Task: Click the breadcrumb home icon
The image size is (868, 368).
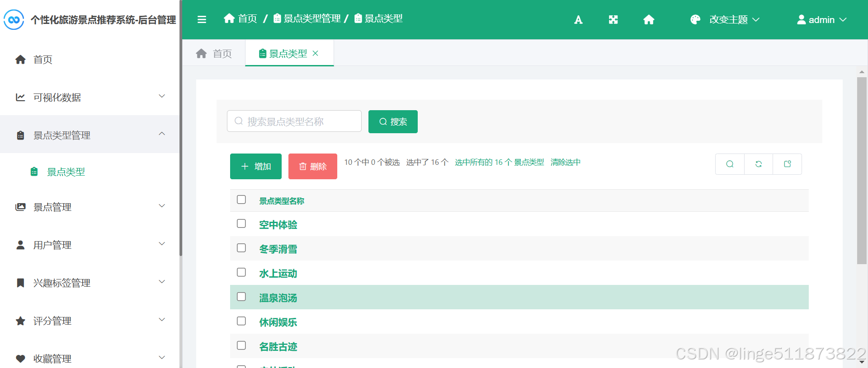Action: [229, 18]
